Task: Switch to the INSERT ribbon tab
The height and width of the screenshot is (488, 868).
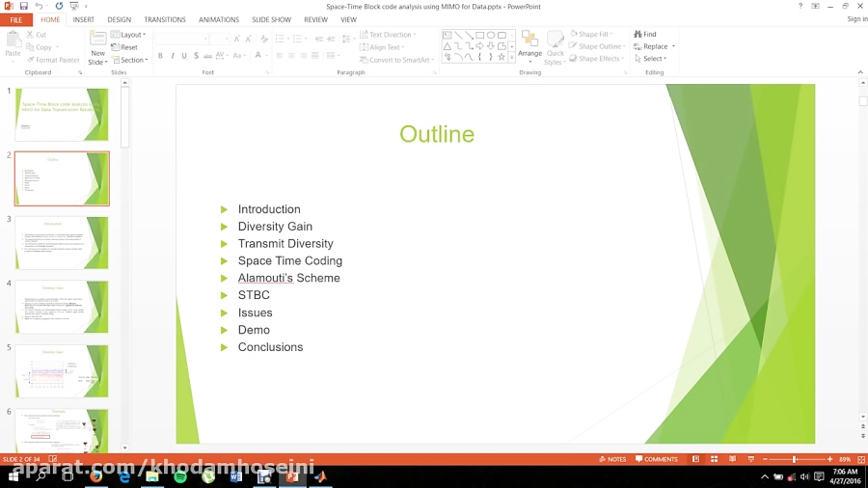Action: (84, 19)
